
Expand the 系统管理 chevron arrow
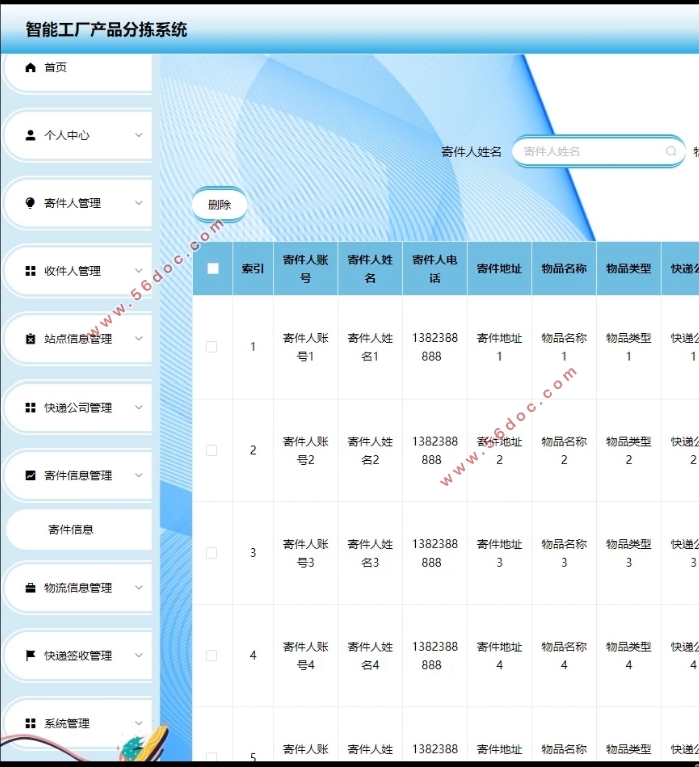pos(138,723)
